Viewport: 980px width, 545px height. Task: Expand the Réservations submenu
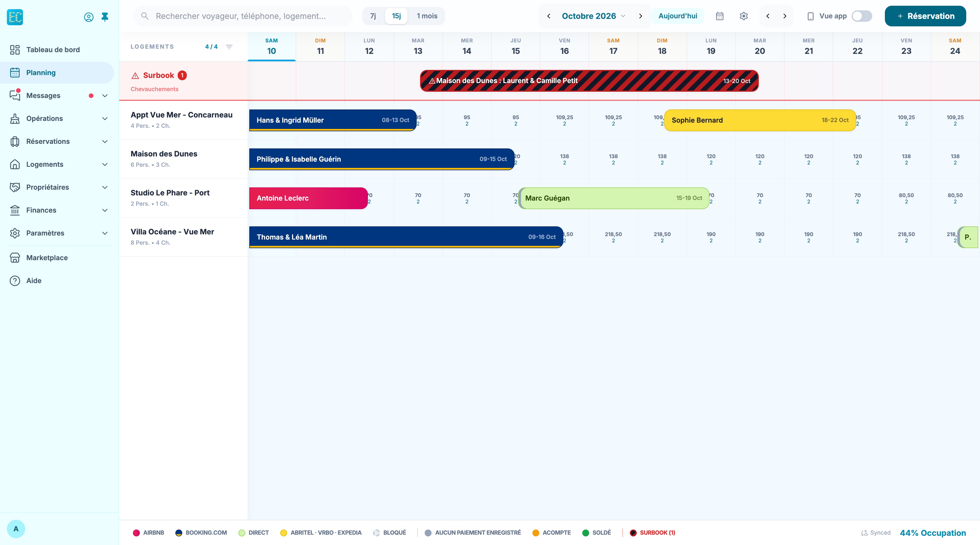pyautogui.click(x=105, y=142)
